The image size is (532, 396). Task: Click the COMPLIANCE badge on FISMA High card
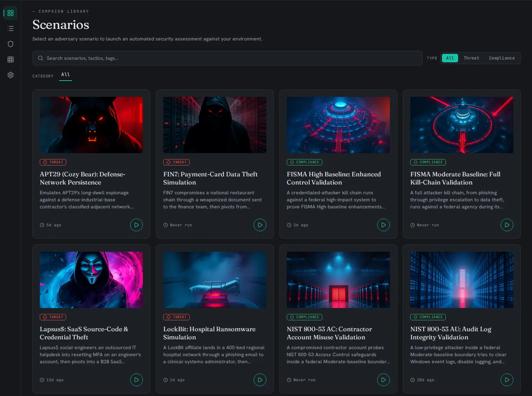[x=304, y=162]
